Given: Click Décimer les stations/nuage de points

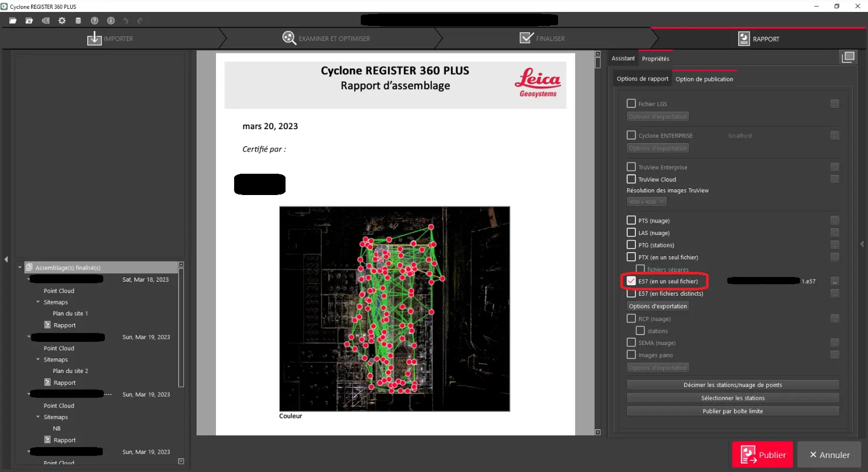Looking at the screenshot, I should pos(733,385).
